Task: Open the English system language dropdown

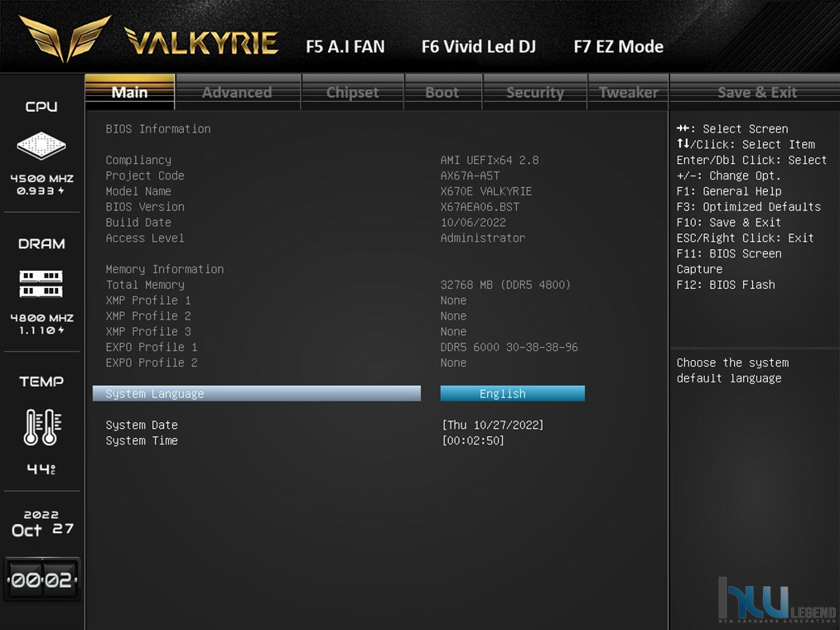Action: [x=513, y=393]
